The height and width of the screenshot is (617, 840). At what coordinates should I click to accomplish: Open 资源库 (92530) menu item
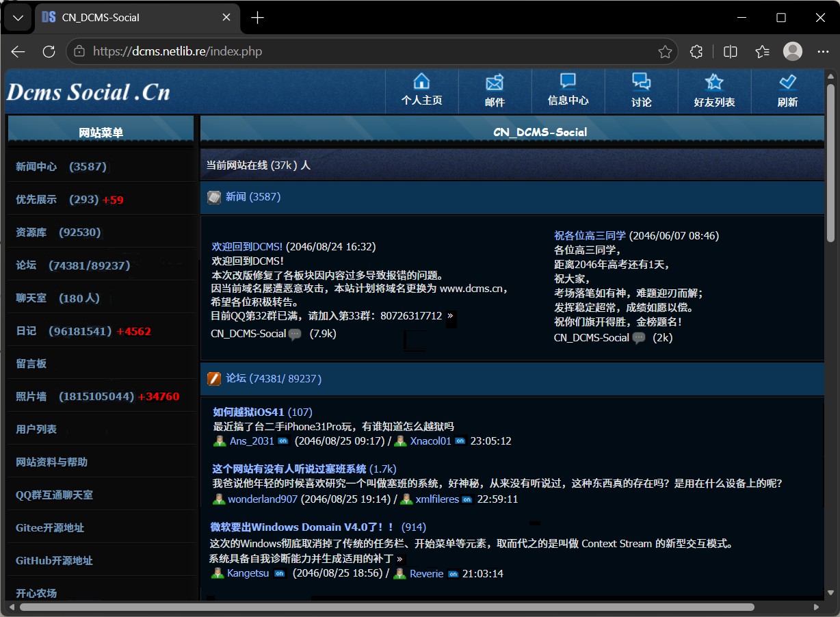point(101,232)
